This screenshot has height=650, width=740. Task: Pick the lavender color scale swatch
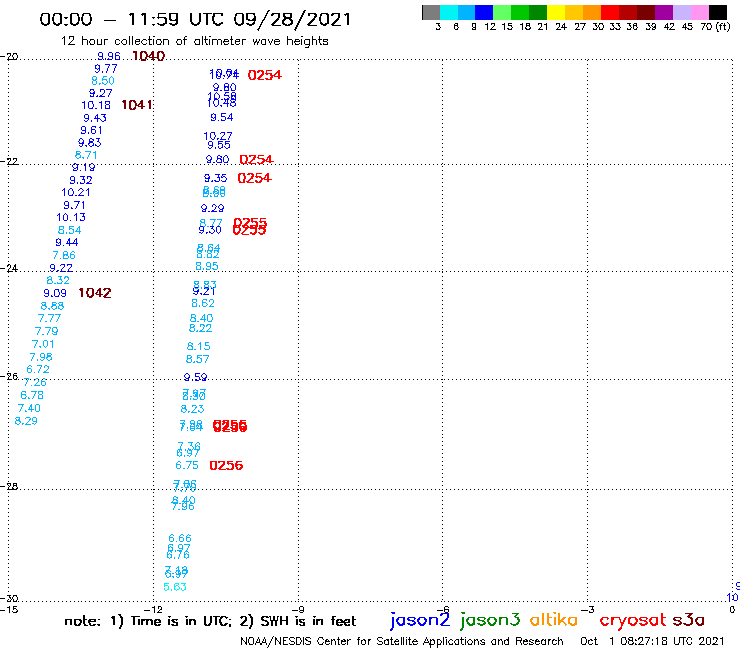tap(681, 12)
